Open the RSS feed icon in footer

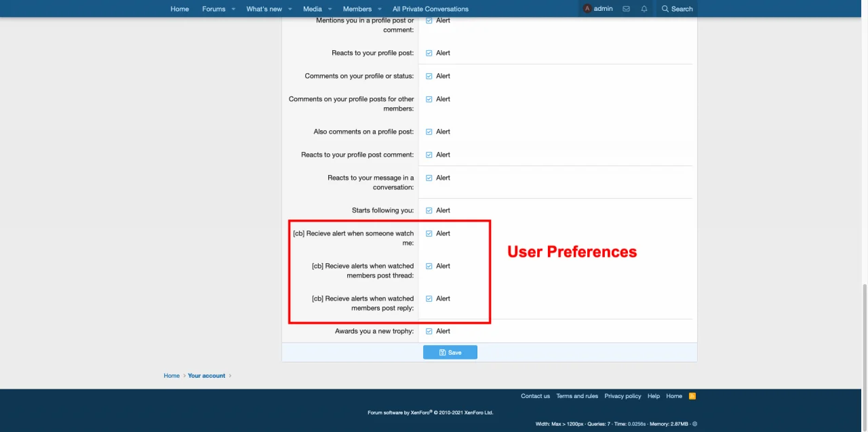click(692, 396)
